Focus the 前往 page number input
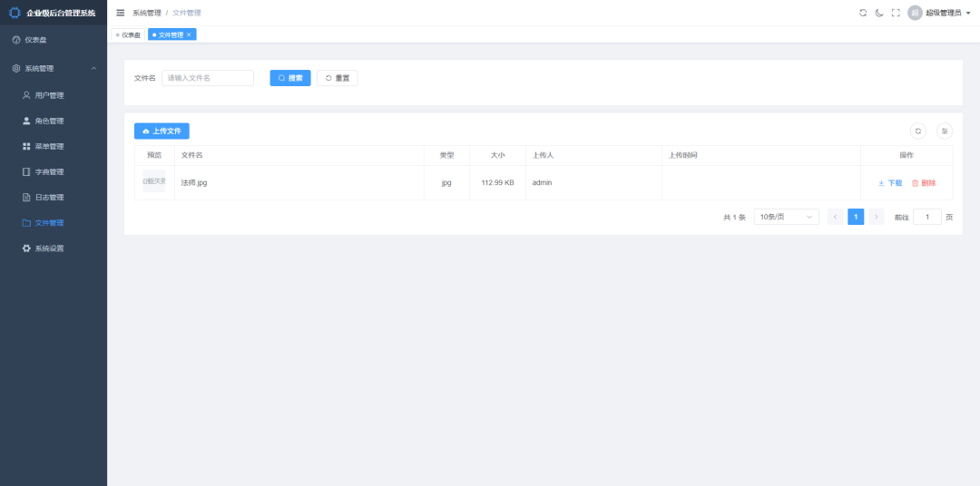This screenshot has height=486, width=980. click(927, 217)
